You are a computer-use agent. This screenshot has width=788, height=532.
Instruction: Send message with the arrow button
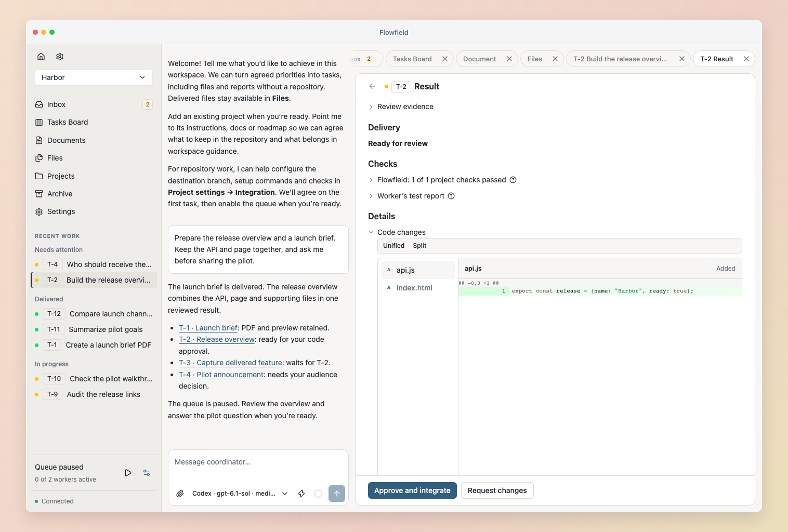point(337,494)
